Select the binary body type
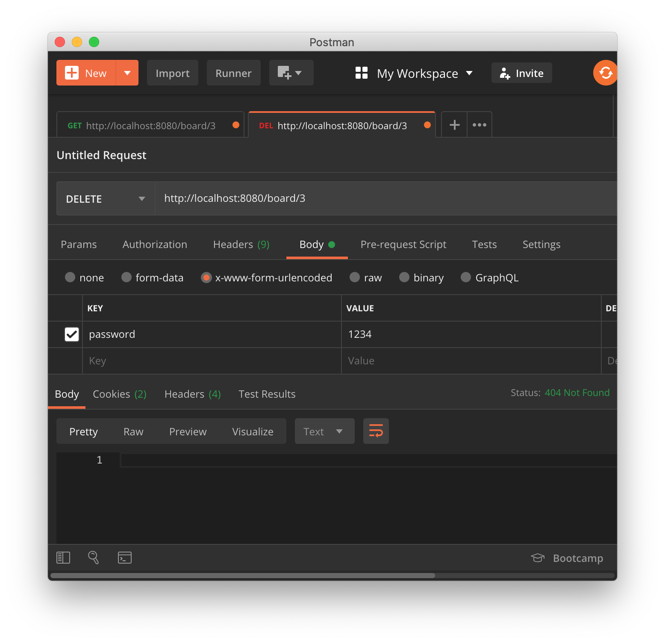 coord(404,277)
